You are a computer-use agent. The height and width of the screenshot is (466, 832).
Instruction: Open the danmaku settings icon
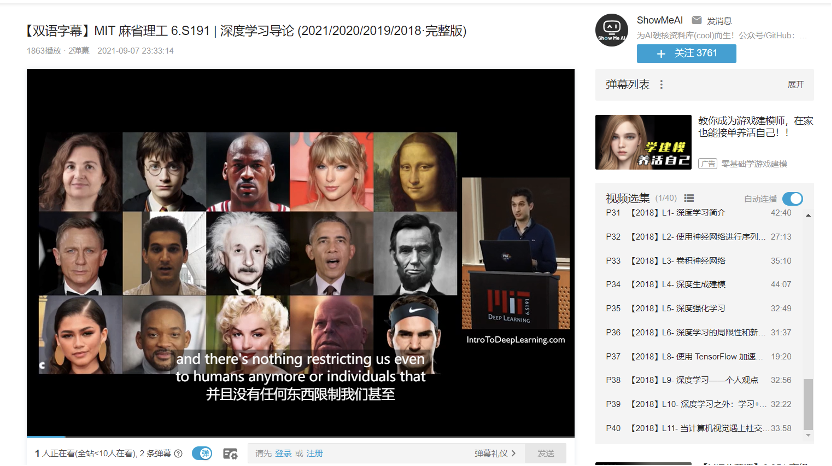(230, 454)
